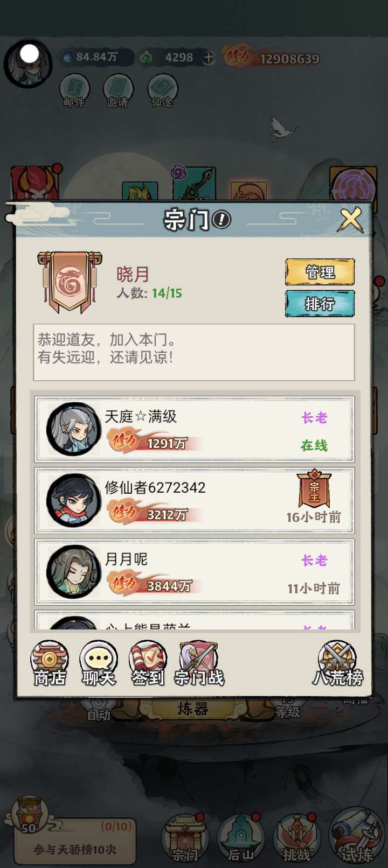Open the 商店 shop icon
The height and width of the screenshot is (868, 388).
50,663
